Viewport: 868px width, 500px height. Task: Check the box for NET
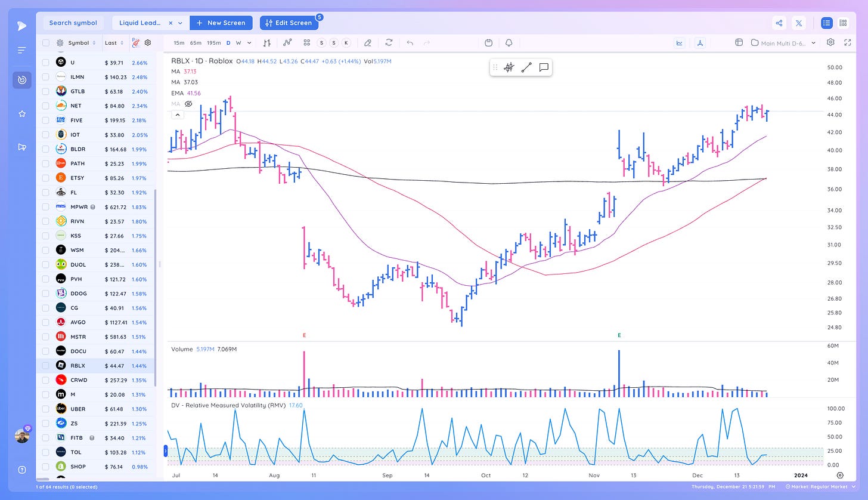coord(46,106)
